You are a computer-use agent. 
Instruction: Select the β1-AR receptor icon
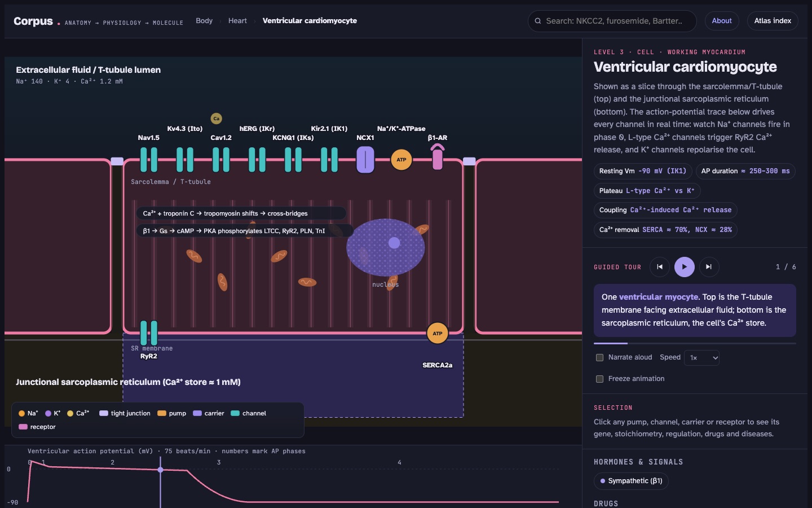pos(438,157)
